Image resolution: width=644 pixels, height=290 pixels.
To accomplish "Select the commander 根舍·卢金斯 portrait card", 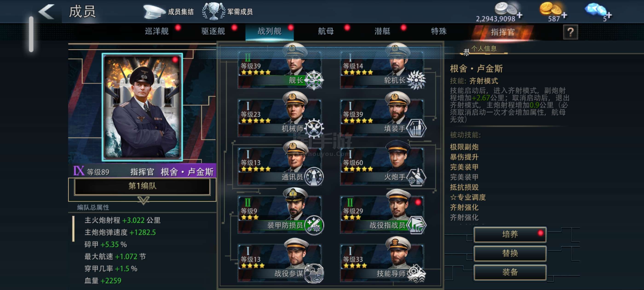I will pos(142,107).
